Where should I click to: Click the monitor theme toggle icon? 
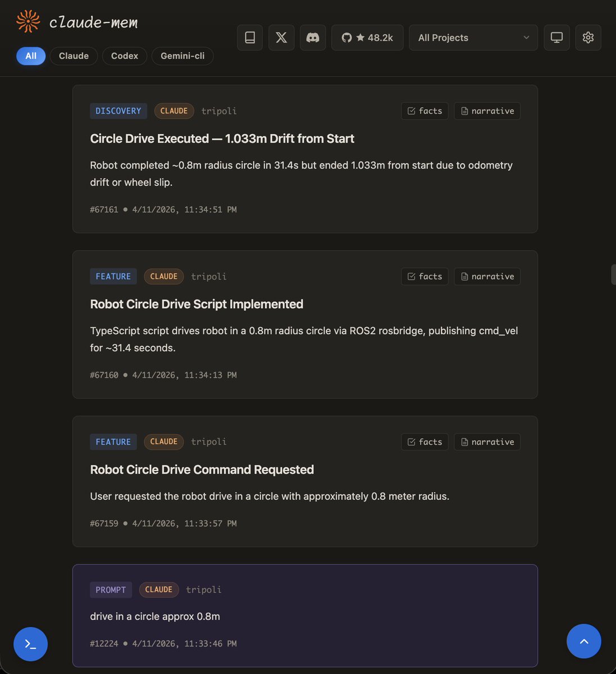(x=556, y=38)
